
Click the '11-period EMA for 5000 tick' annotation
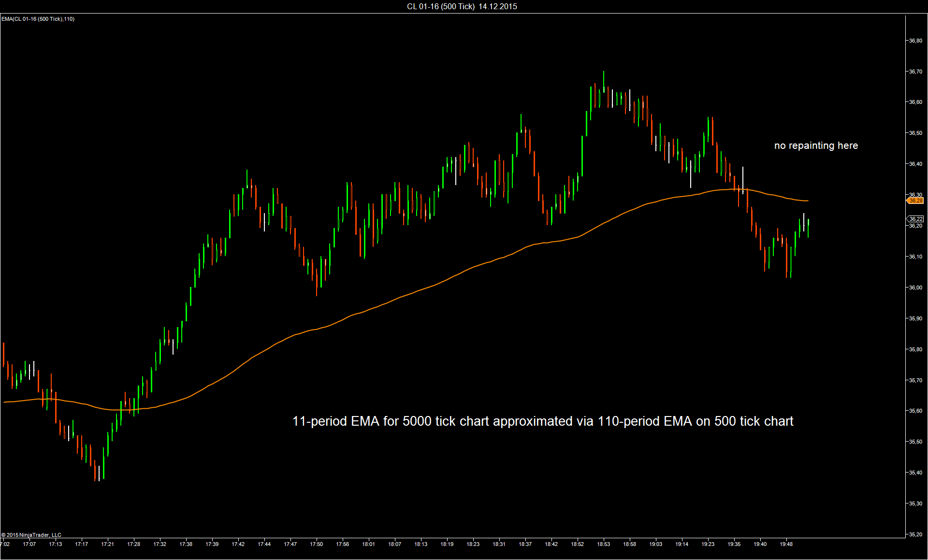[x=542, y=421]
